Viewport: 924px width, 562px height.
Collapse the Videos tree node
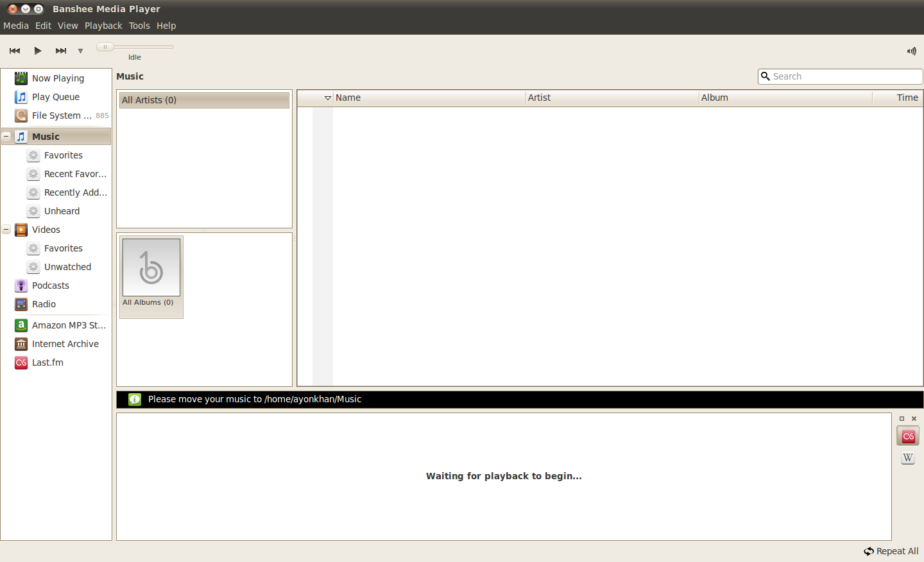(x=6, y=230)
